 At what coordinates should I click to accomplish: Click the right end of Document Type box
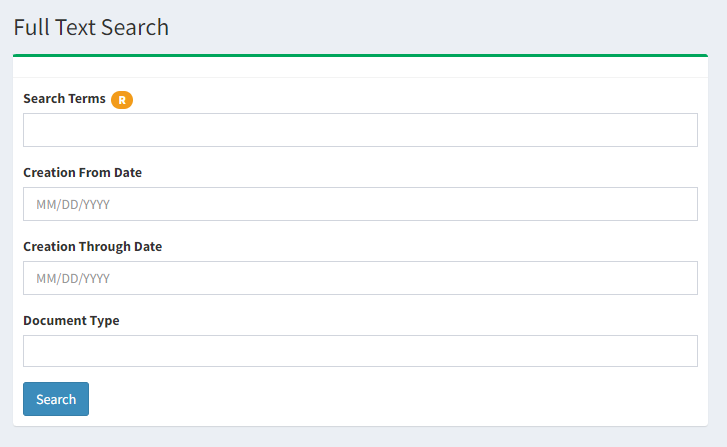(x=686, y=351)
